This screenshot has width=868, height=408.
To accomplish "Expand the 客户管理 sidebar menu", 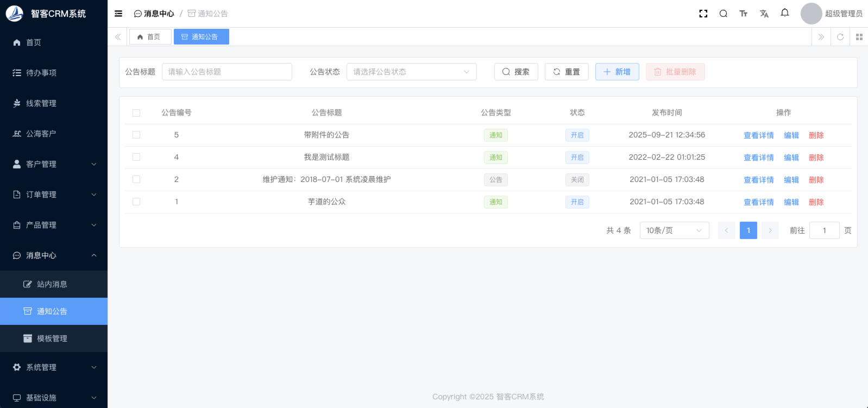I will pyautogui.click(x=54, y=164).
